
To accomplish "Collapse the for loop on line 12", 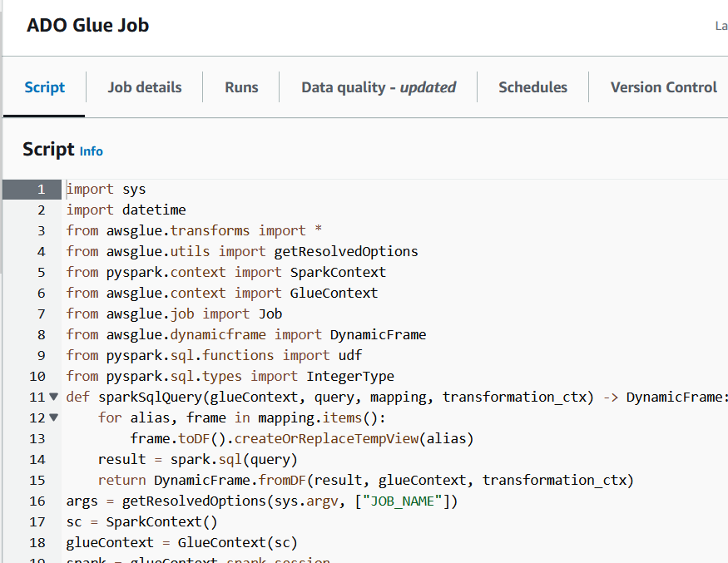I will pyautogui.click(x=52, y=417).
